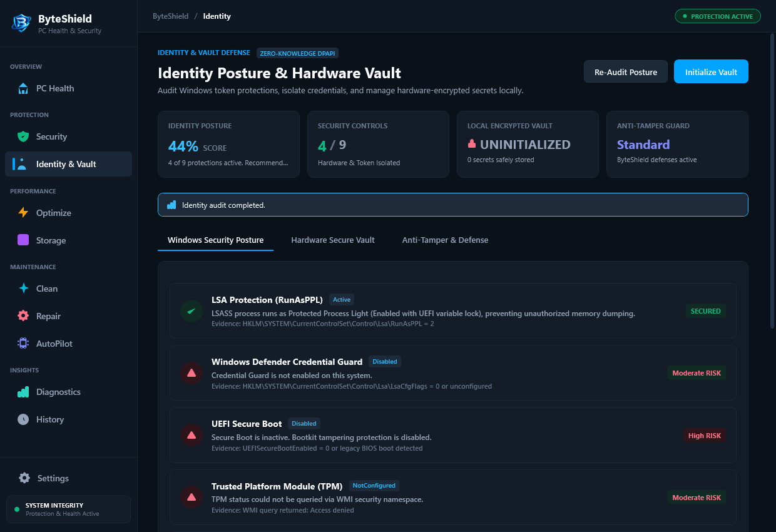The width and height of the screenshot is (776, 532).
Task: Click warning triangle for Credential Guard
Action: (x=191, y=373)
